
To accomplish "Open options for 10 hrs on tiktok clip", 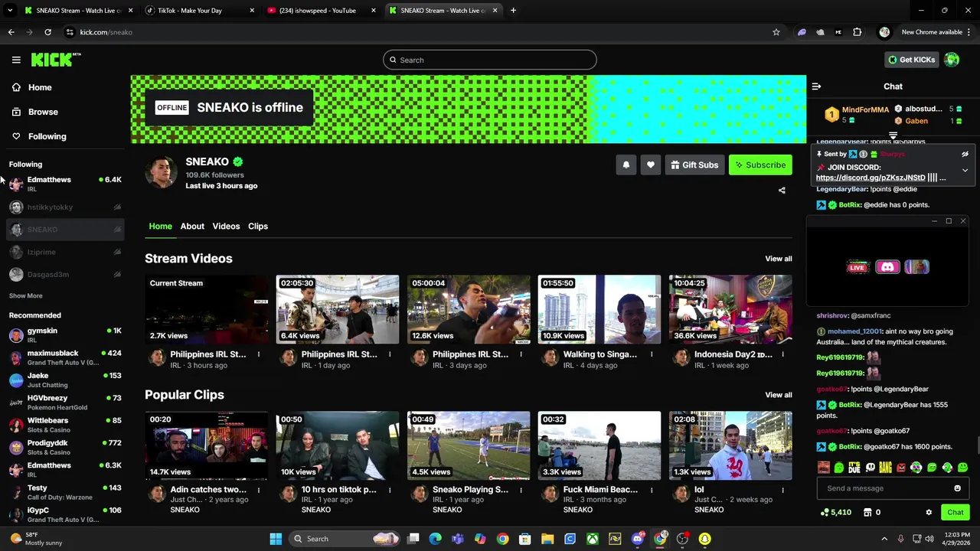I will (x=390, y=490).
